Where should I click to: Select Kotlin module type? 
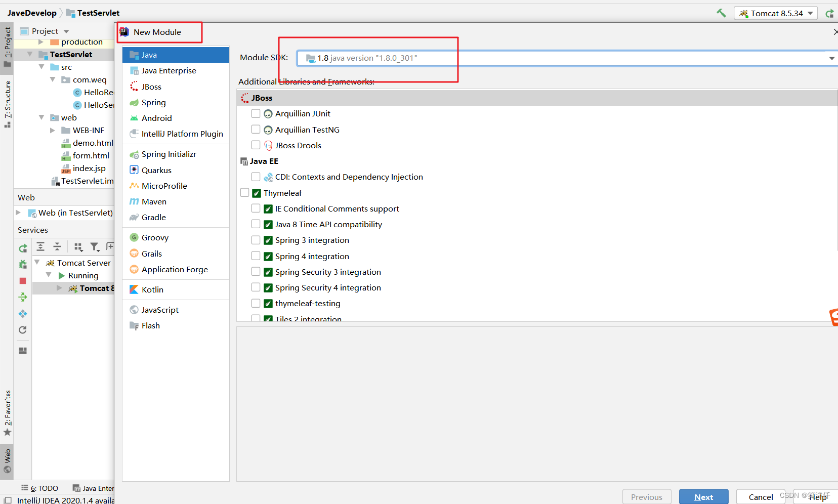[x=176, y=290]
